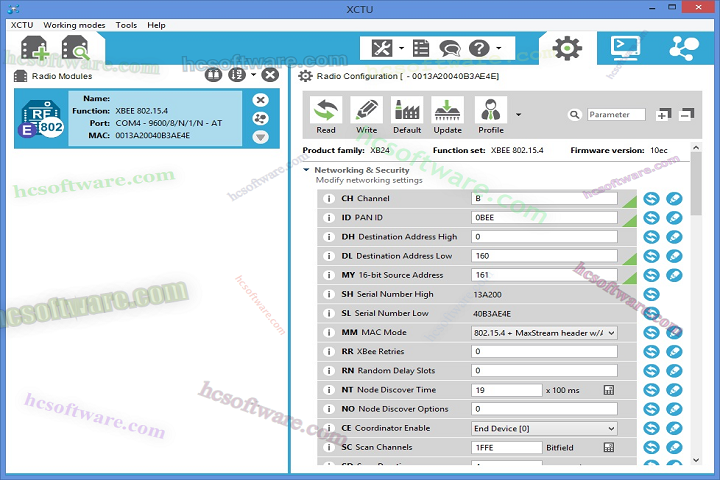Open the Working modes menu
The image size is (720, 480).
[74, 25]
